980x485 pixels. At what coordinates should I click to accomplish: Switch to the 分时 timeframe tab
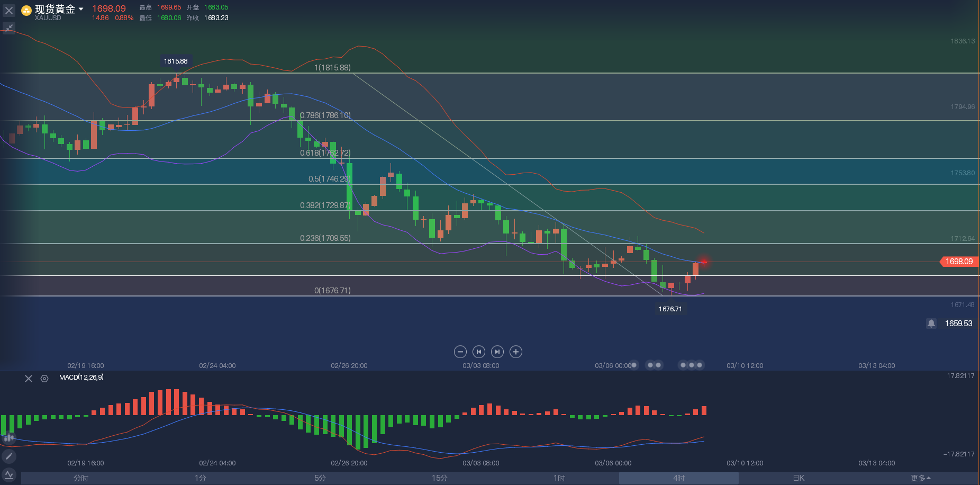click(x=81, y=478)
